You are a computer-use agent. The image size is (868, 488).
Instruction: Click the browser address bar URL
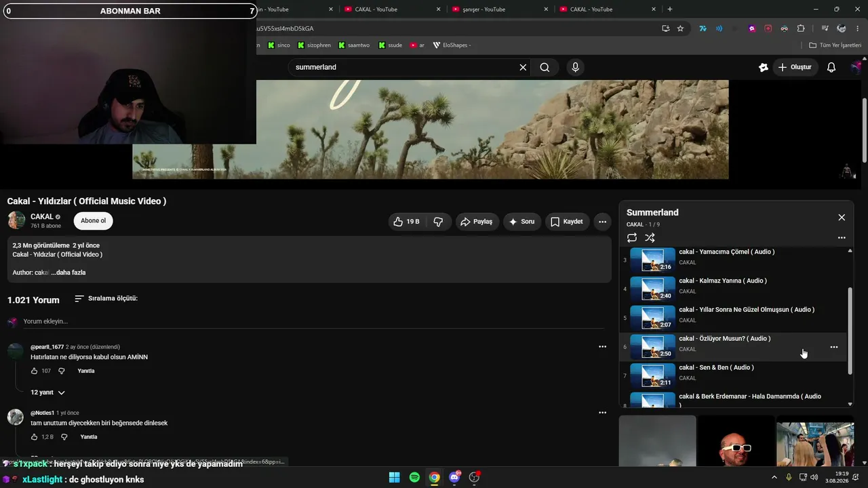tap(285, 28)
